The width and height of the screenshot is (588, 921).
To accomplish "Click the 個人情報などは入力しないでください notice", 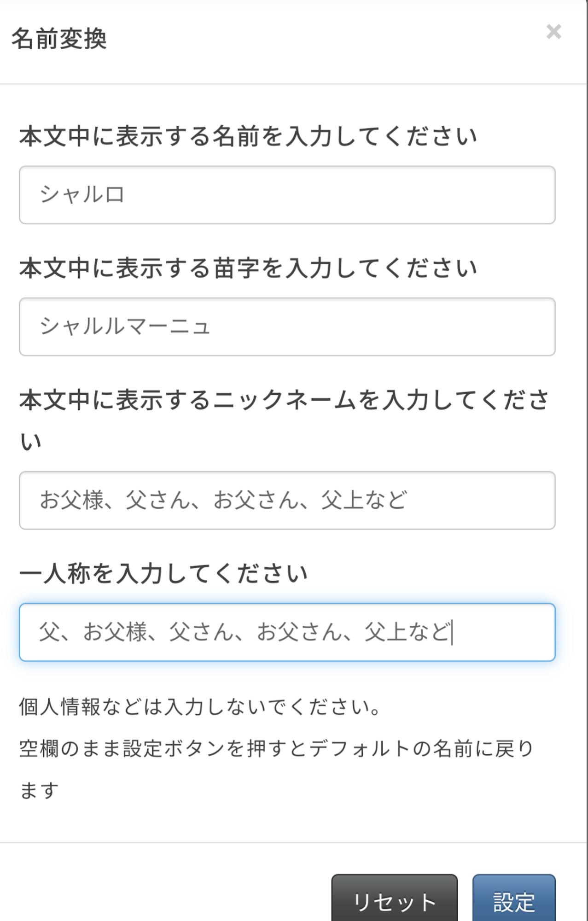I will point(200,706).
